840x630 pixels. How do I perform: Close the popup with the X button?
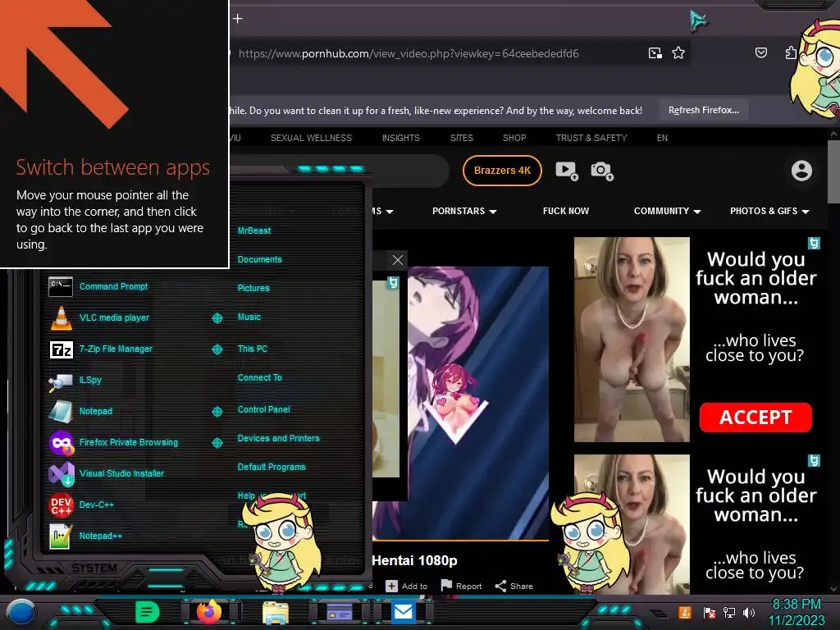coord(398,260)
